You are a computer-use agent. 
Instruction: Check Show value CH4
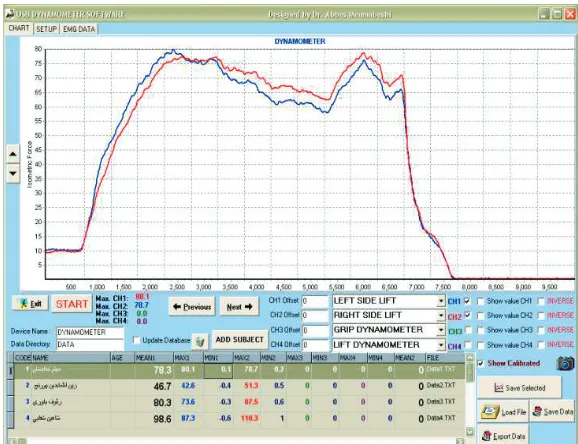[x=481, y=345]
